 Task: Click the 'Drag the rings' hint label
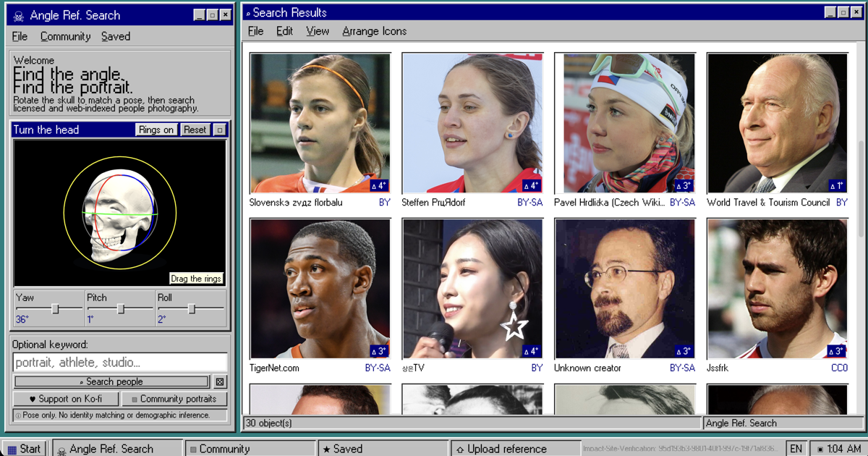[196, 279]
